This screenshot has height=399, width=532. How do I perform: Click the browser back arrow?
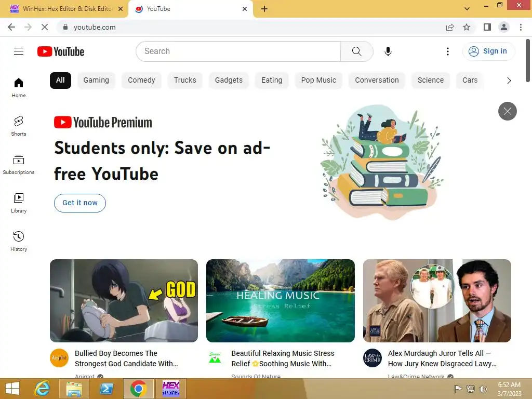point(11,27)
